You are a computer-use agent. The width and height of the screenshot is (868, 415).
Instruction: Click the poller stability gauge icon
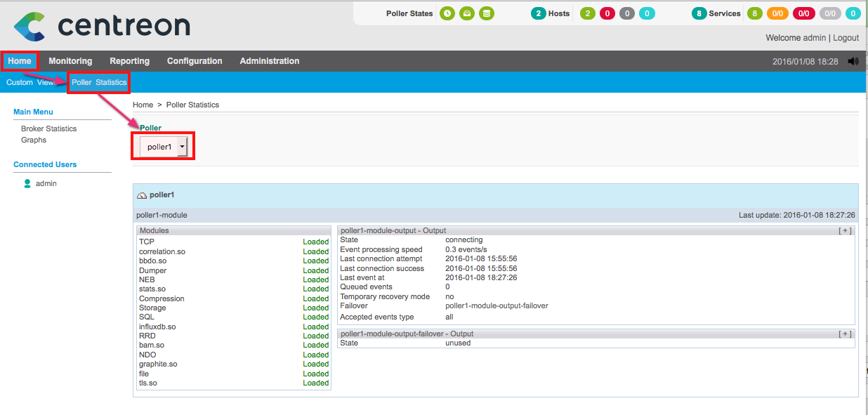point(466,13)
